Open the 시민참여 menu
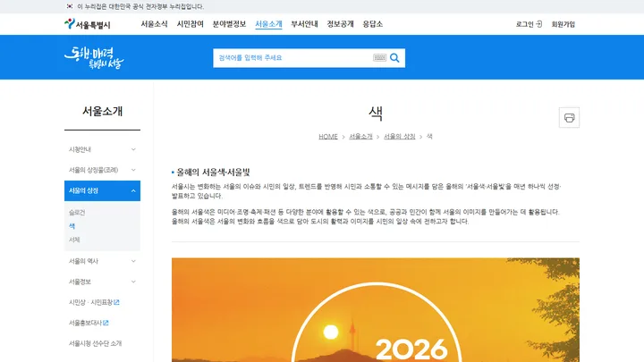The width and height of the screenshot is (644, 362). tap(191, 24)
